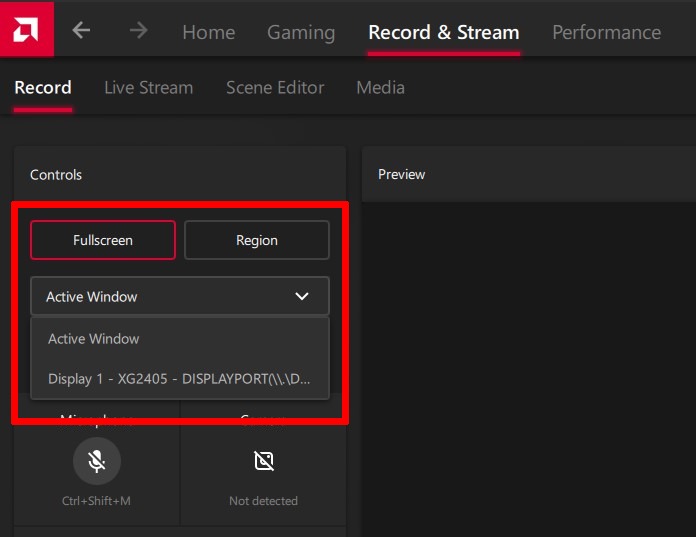Open the Performance tab
Screen dimensions: 696x537
click(606, 32)
